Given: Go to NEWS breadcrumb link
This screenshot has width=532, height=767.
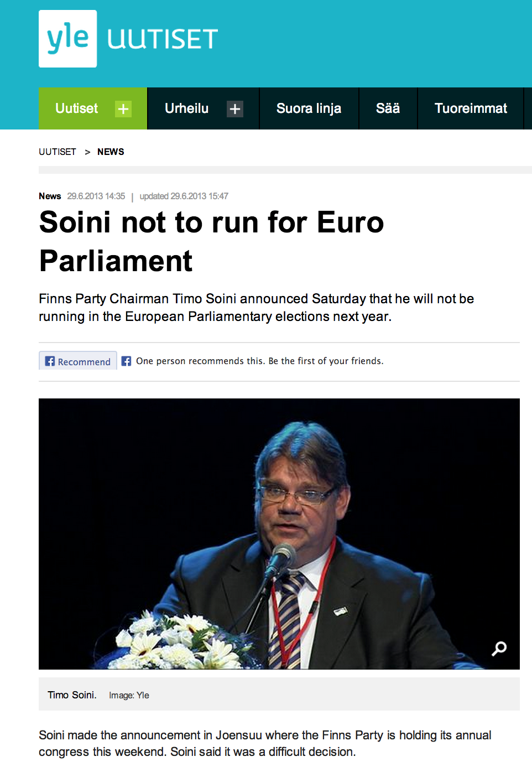Looking at the screenshot, I should 111,152.
